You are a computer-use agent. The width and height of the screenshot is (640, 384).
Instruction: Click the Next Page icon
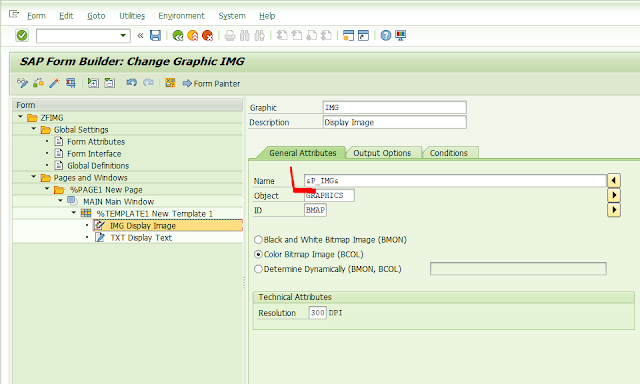pyautogui.click(x=311, y=36)
